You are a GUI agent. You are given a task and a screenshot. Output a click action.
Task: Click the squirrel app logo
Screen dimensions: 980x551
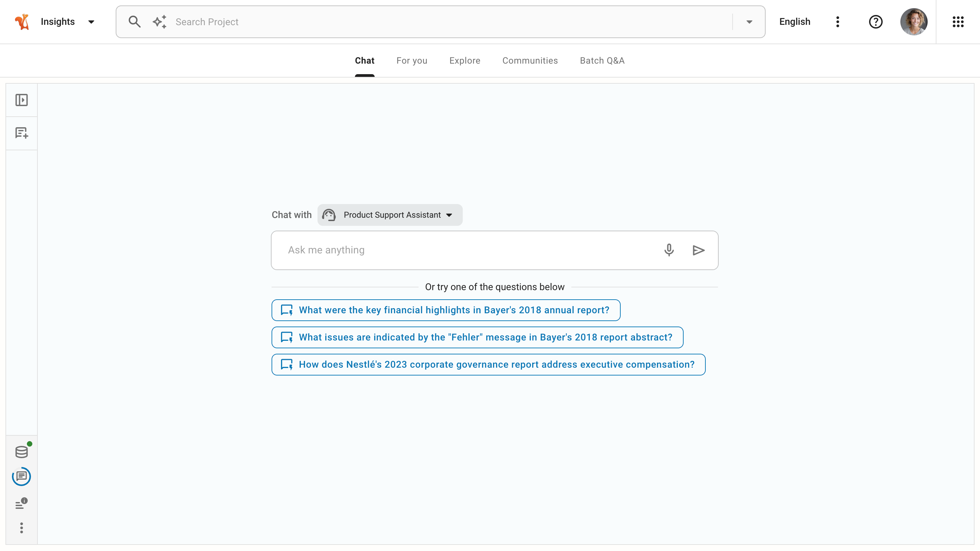(22, 22)
